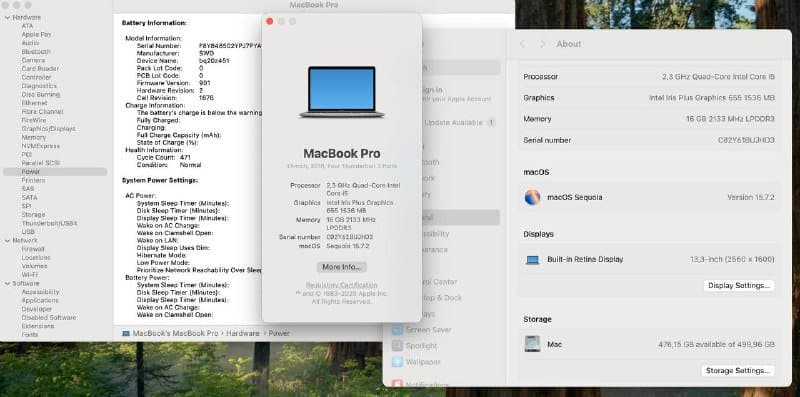This screenshot has width=800, height=397.
Task: Select Accessibility under Software
Action: pyautogui.click(x=40, y=292)
